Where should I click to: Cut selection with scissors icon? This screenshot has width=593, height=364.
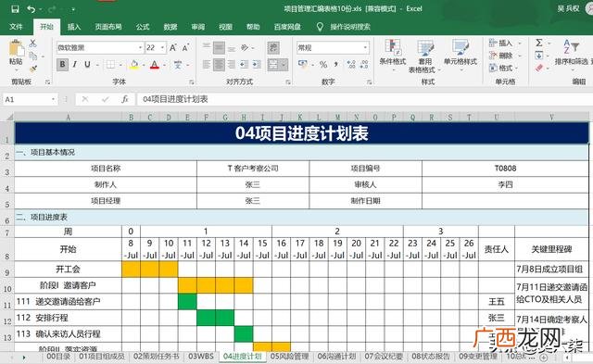[x=33, y=44]
